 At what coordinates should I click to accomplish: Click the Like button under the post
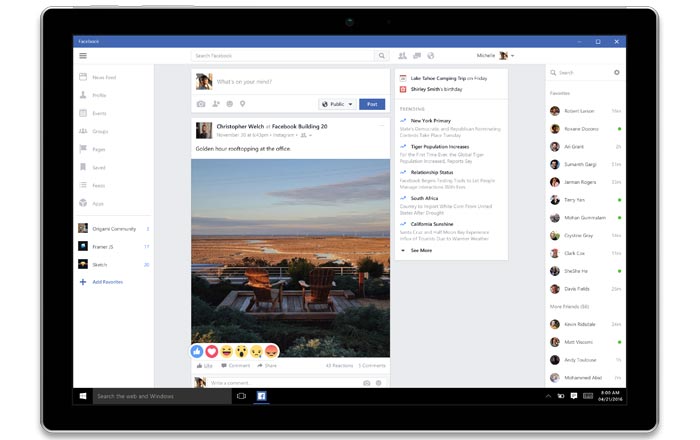click(x=204, y=365)
